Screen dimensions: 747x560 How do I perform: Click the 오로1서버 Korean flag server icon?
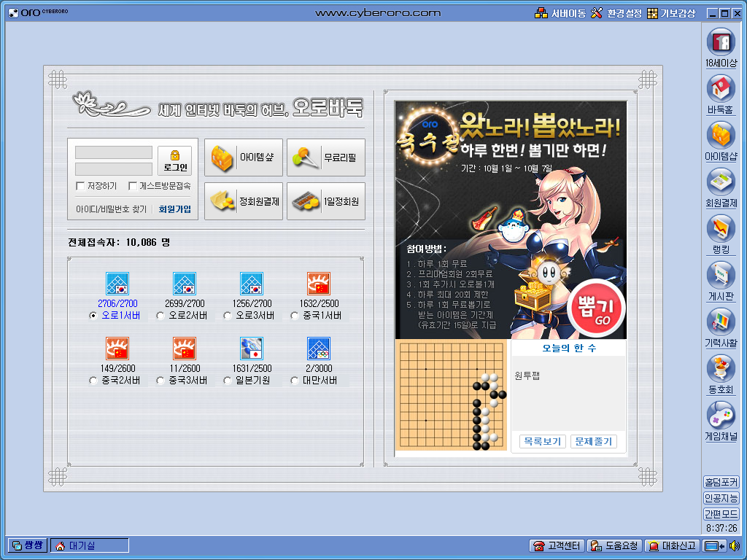(x=117, y=284)
